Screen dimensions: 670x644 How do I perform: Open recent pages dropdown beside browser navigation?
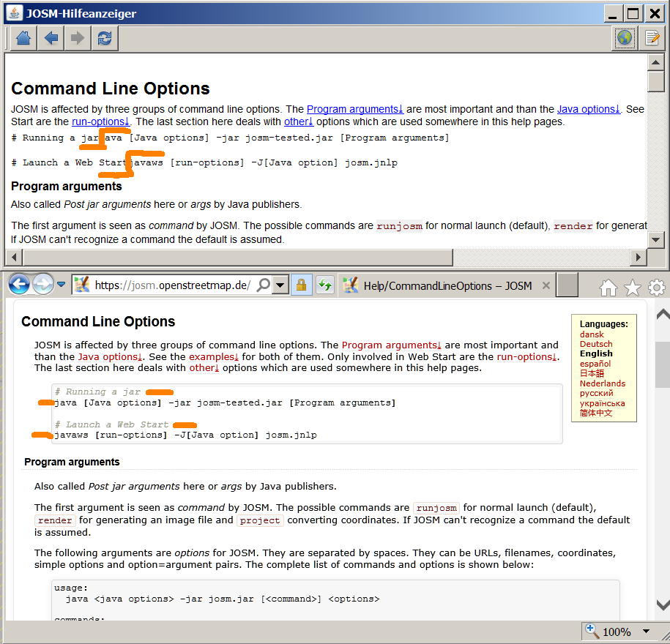pyautogui.click(x=62, y=285)
